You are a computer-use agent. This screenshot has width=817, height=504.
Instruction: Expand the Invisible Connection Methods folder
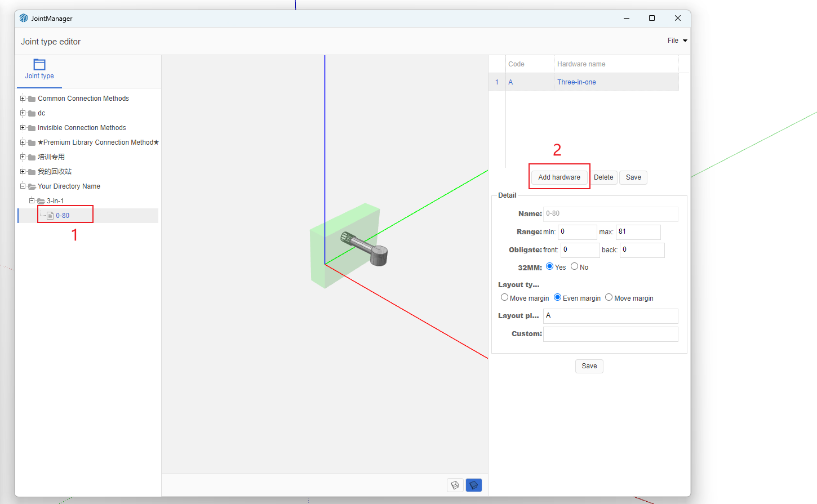tap(23, 128)
